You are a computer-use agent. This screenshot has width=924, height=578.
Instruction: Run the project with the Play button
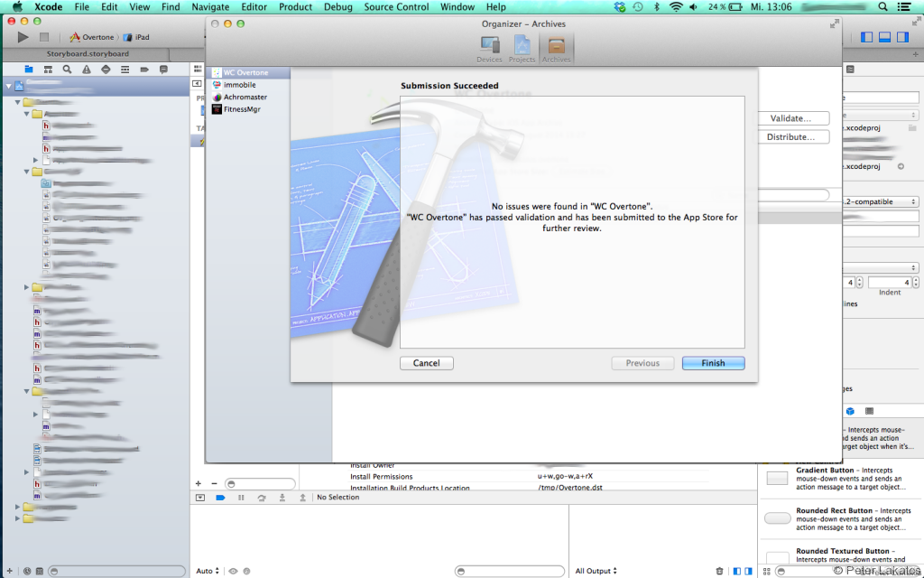point(23,37)
